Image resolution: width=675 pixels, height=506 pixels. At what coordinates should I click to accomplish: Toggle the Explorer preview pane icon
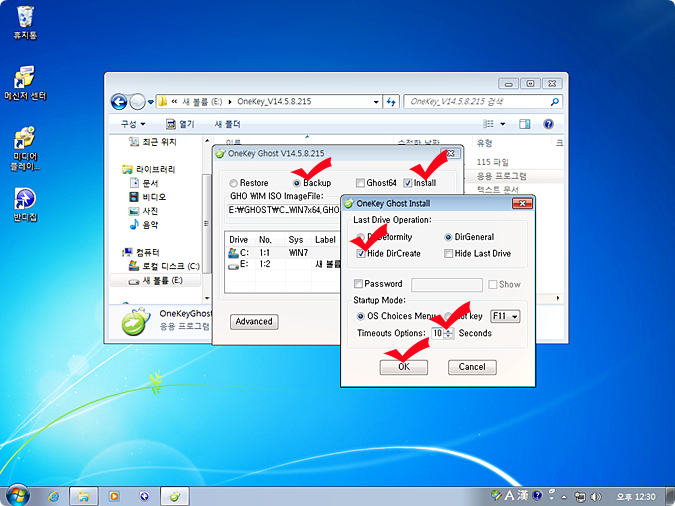(x=524, y=124)
